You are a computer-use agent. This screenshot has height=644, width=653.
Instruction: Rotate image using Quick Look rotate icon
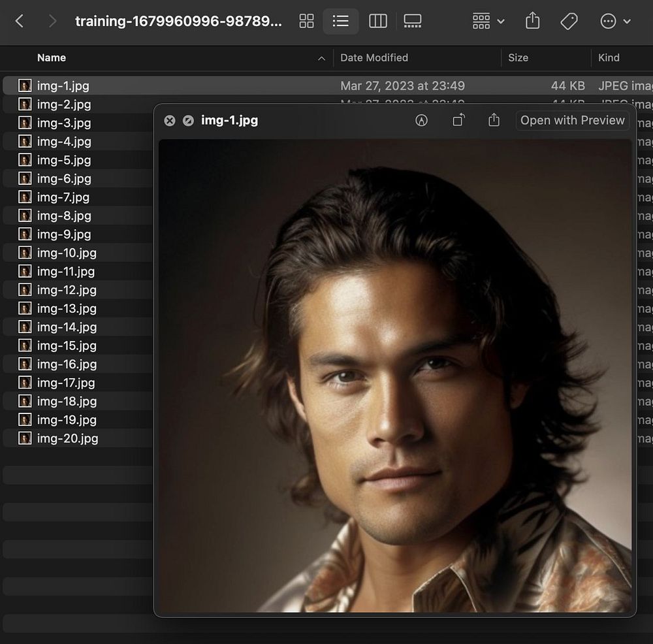459,120
